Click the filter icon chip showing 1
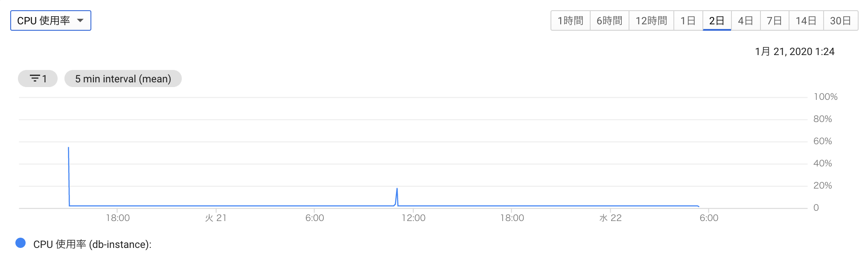Screen dimensions: 868x262 click(38, 79)
